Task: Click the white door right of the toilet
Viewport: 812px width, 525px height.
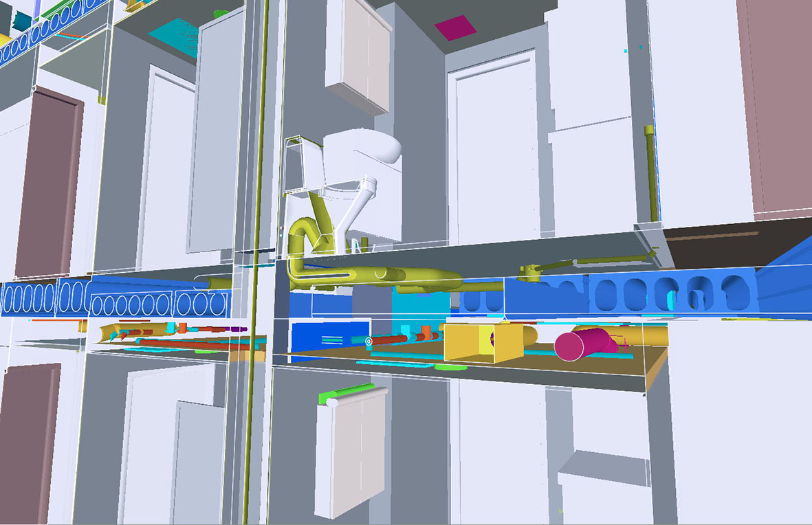Action: tap(492, 151)
